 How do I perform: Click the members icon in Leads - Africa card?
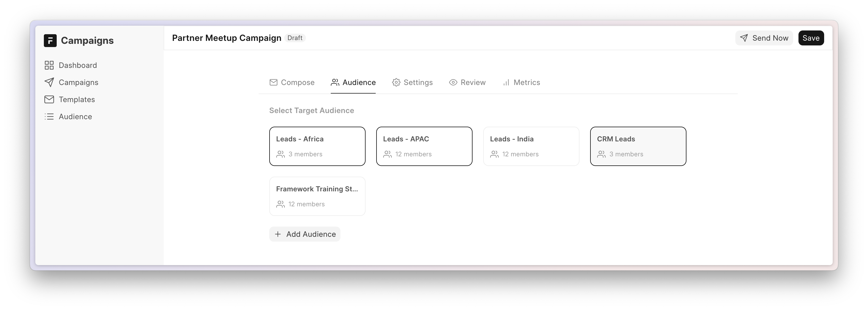coord(280,154)
